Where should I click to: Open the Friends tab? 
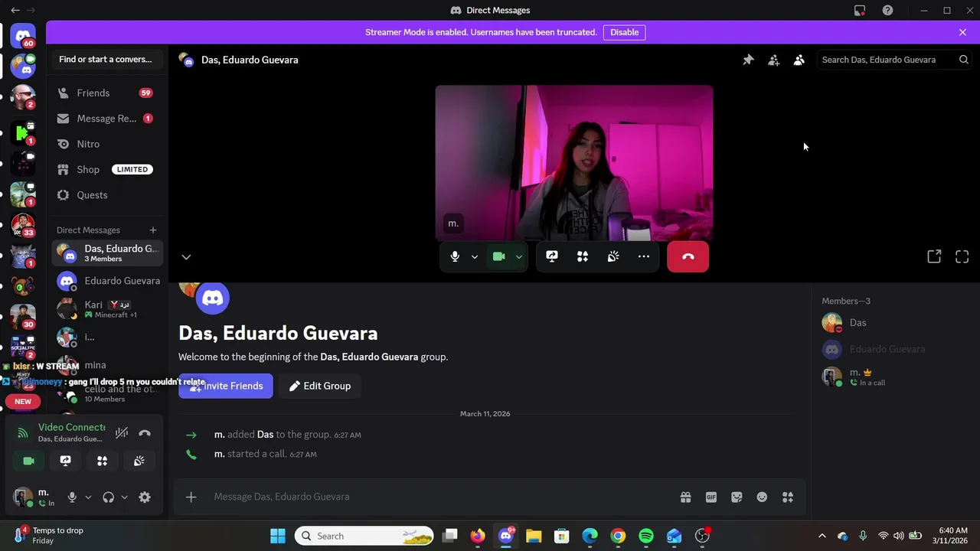click(107, 93)
